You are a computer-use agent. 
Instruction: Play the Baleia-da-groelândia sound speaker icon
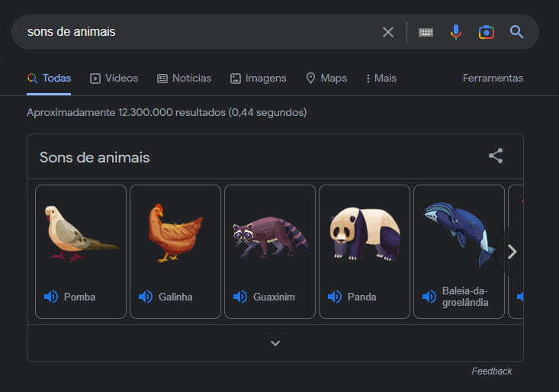pyautogui.click(x=429, y=297)
